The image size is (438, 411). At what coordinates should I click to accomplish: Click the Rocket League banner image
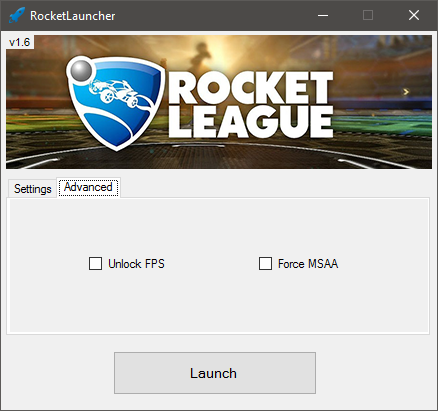(x=219, y=102)
